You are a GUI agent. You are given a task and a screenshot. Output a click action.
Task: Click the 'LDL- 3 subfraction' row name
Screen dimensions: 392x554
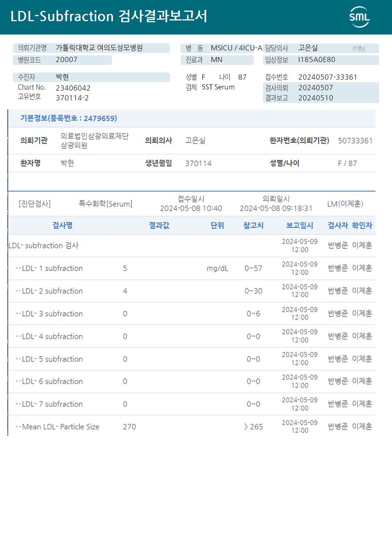pyautogui.click(x=52, y=313)
